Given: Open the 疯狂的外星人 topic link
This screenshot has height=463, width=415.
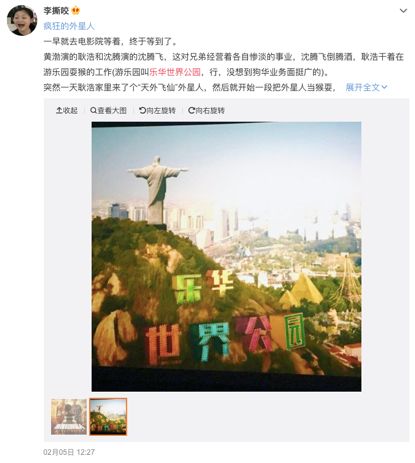Looking at the screenshot, I should 69,26.
